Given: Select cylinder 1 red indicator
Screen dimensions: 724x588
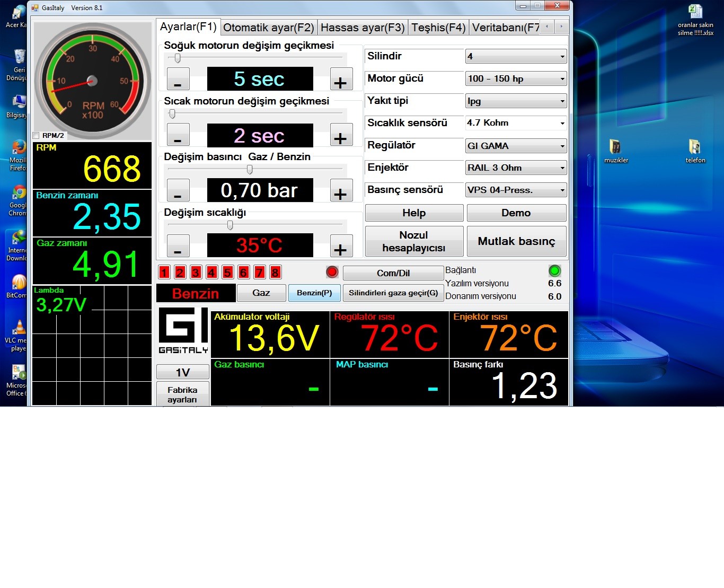Looking at the screenshot, I should click(164, 273).
